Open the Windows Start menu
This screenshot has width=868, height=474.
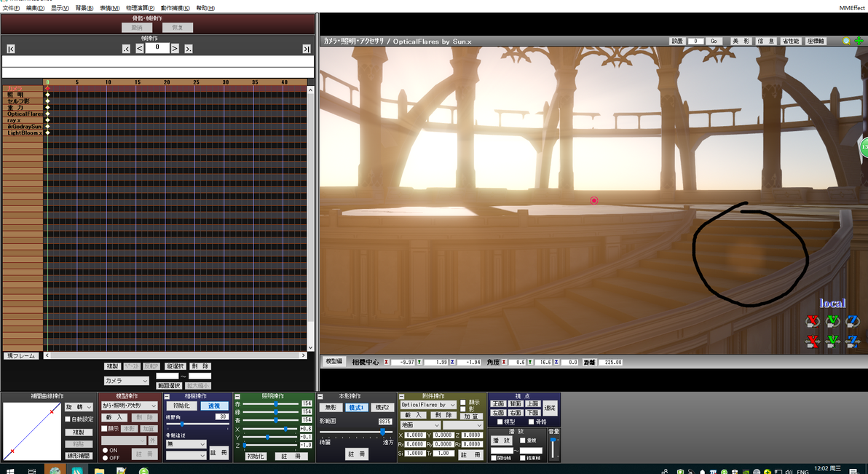click(x=9, y=470)
